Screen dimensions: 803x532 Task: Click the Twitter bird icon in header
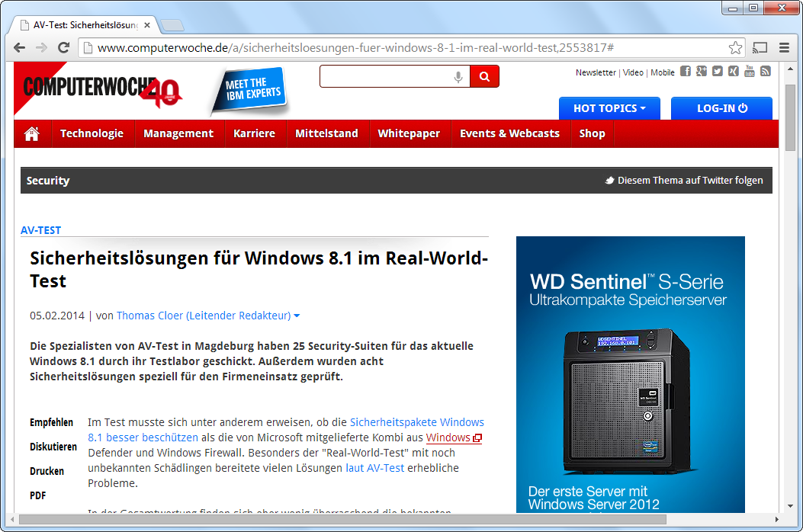(718, 72)
